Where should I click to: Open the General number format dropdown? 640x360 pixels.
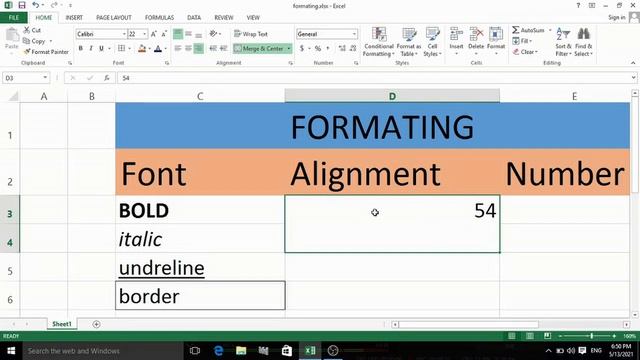click(354, 34)
